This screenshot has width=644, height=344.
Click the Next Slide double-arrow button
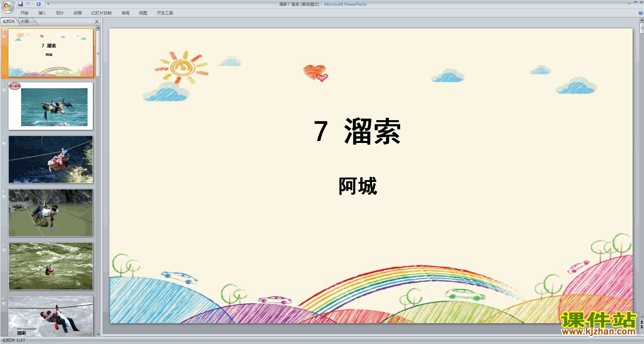coord(642,327)
